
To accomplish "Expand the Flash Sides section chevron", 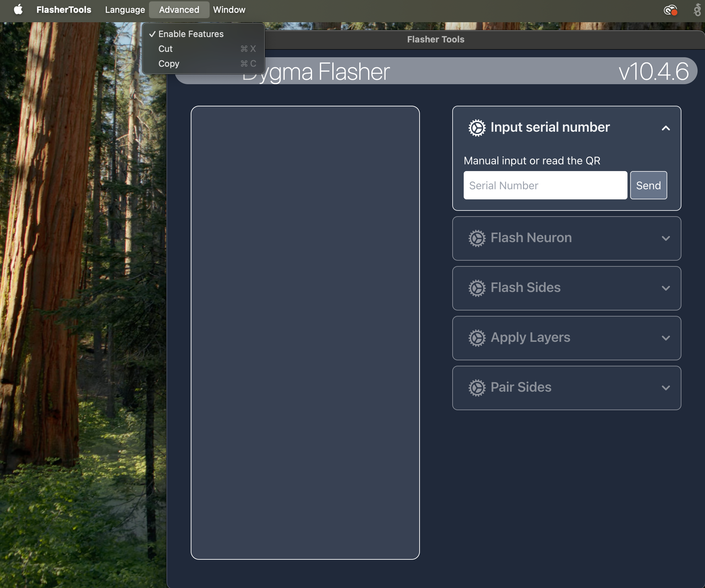I will pos(666,288).
